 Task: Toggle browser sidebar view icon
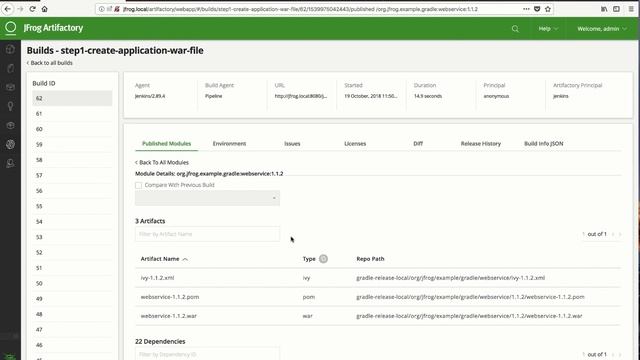616,9
